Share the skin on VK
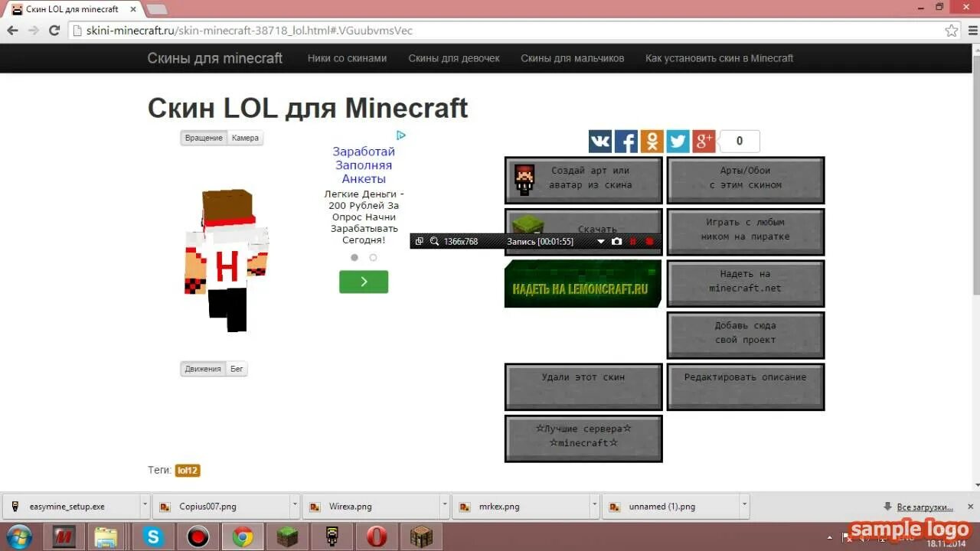Screen dimensions: 980x551 click(600, 142)
